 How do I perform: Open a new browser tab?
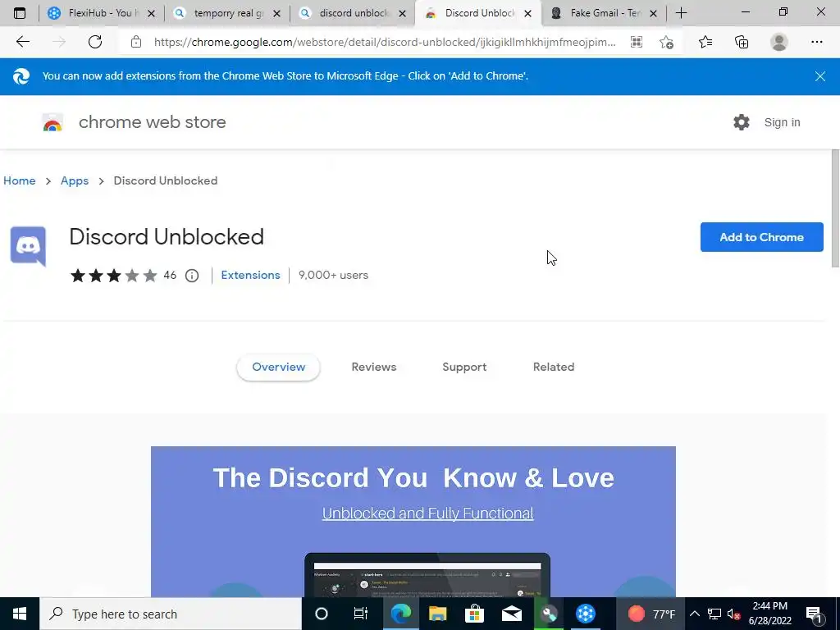point(681,13)
